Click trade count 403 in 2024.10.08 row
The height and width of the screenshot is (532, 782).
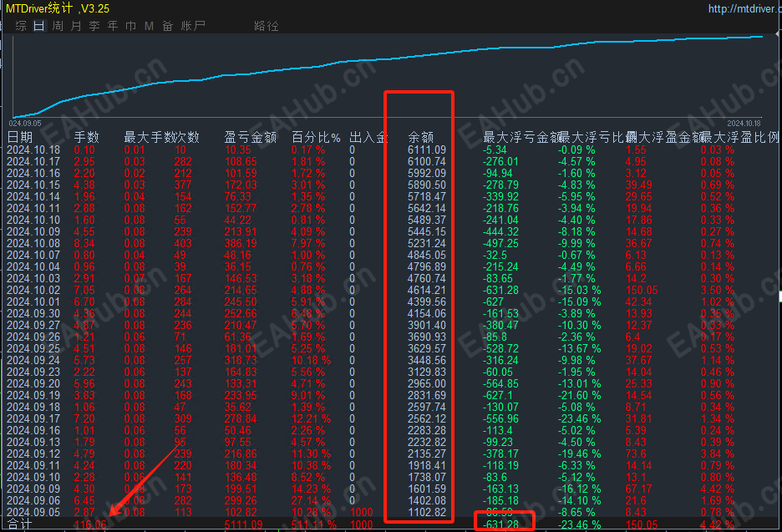pos(183,243)
